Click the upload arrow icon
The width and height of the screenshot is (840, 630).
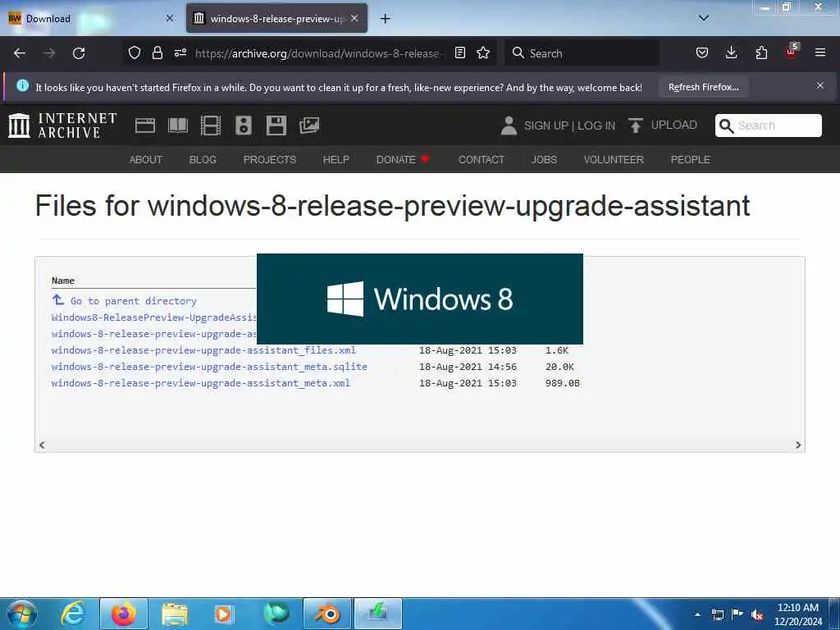click(636, 126)
